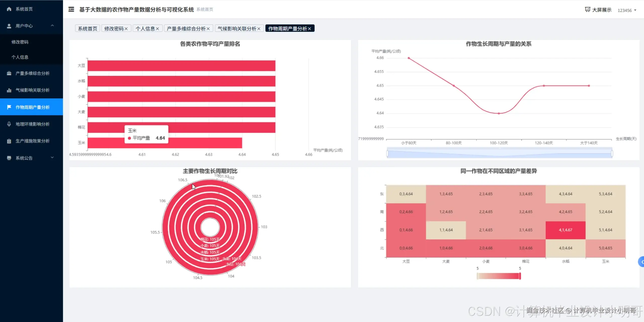Viewport: 644px width, 322px height.
Task: Open 个人信息 from the sidebar menu
Action: tap(20, 57)
